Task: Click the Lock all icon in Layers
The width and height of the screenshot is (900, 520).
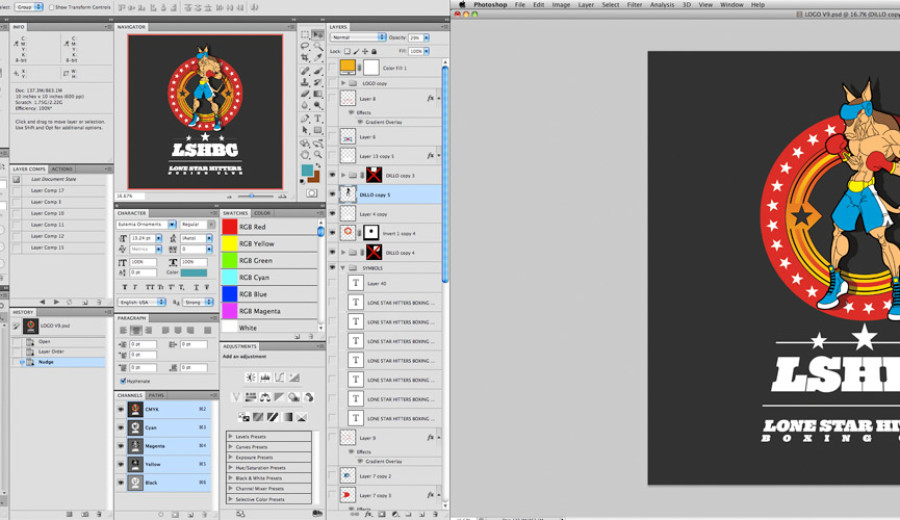Action: tap(374, 51)
